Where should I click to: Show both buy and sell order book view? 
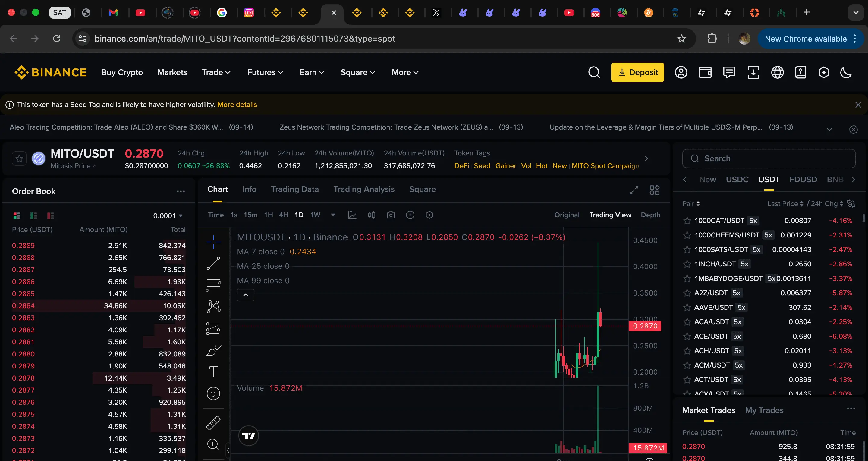pyautogui.click(x=17, y=216)
